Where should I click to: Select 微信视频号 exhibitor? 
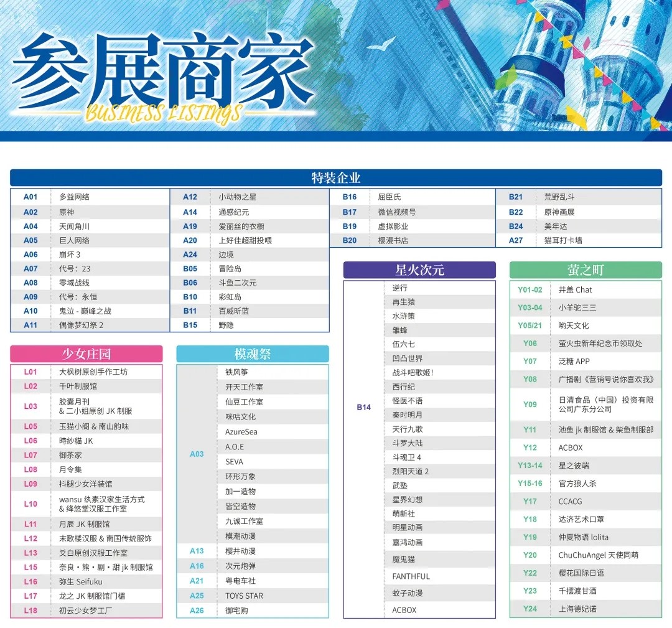click(397, 212)
